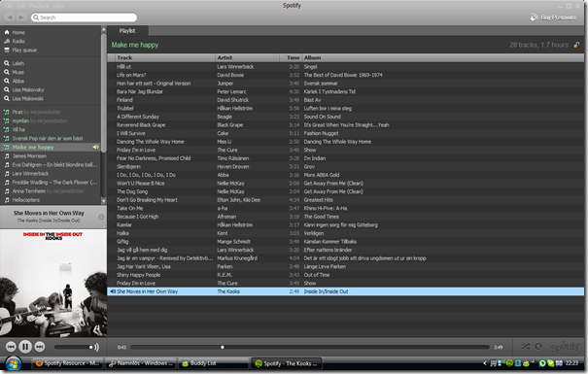Toggle the collaborative playlist lock icon

(576, 45)
